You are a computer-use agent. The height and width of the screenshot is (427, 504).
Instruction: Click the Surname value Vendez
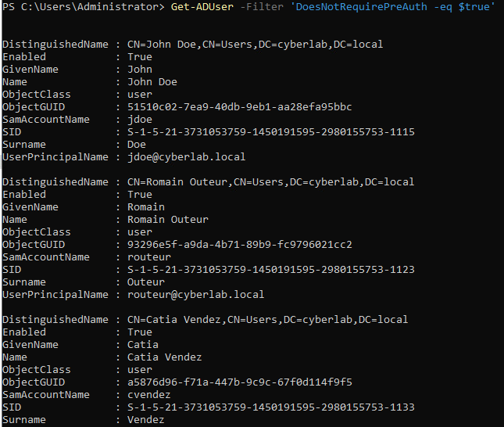pyautogui.click(x=146, y=420)
